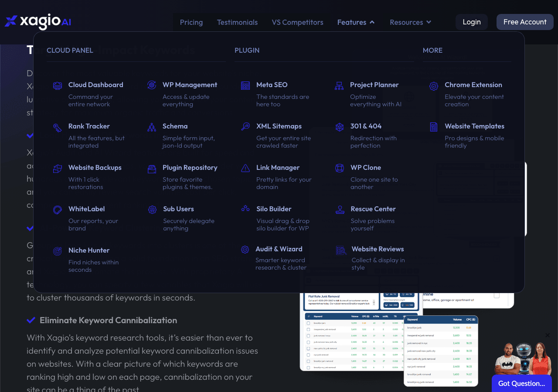Click the WP Management icon

click(152, 85)
